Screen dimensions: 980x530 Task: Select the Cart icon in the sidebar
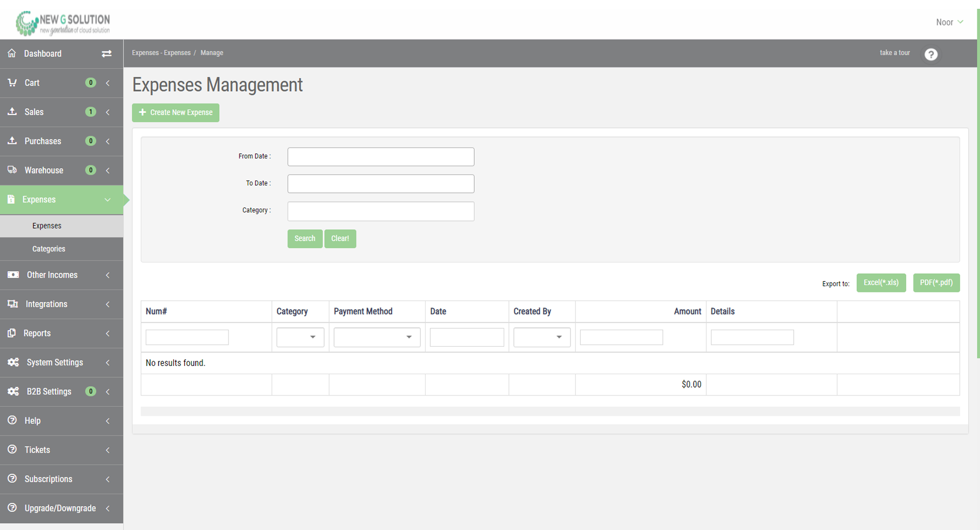click(x=12, y=83)
